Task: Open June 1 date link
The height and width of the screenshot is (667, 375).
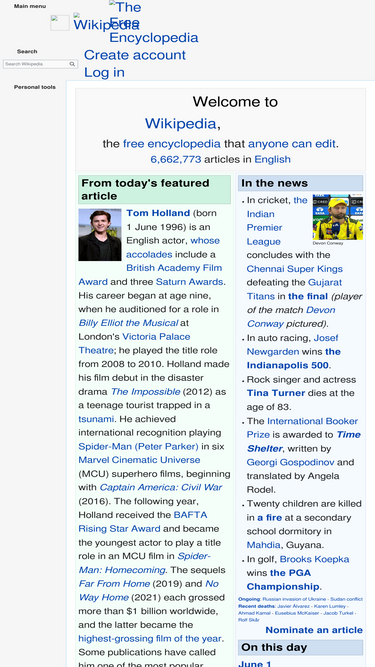Action: 255,664
